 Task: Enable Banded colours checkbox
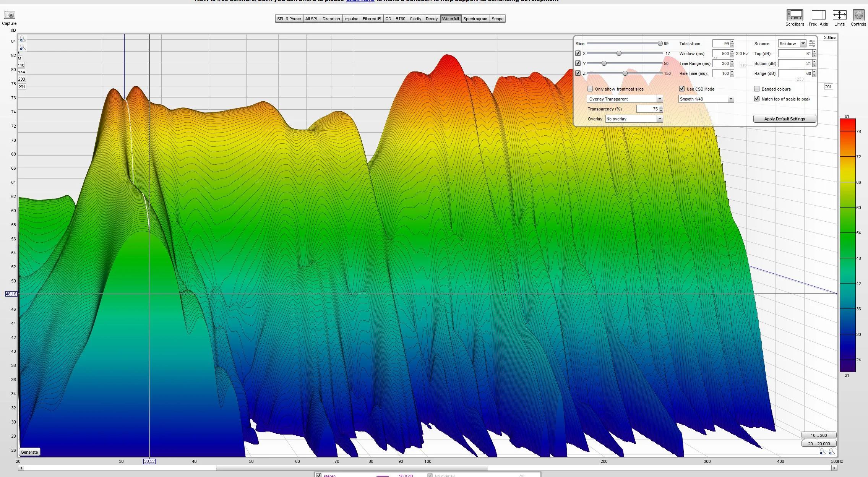pyautogui.click(x=757, y=89)
